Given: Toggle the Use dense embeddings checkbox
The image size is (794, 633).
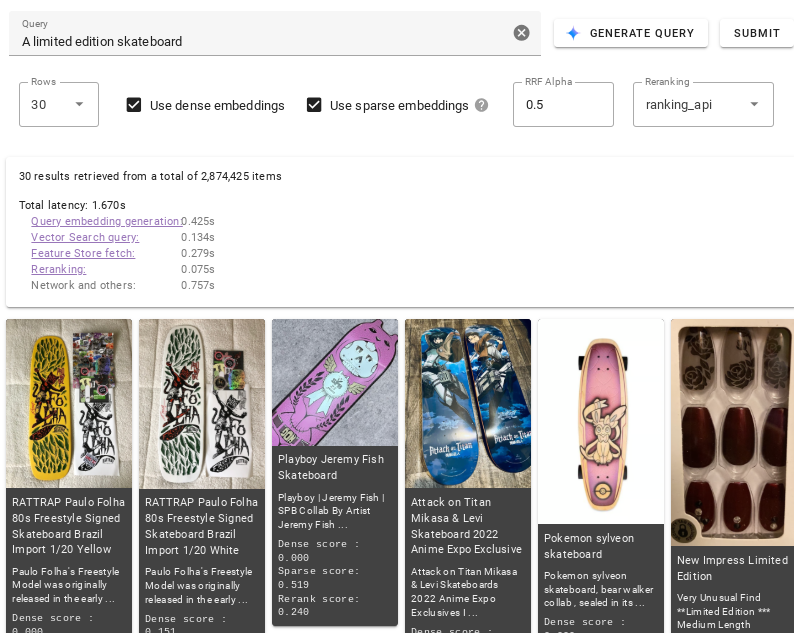Looking at the screenshot, I should [134, 105].
